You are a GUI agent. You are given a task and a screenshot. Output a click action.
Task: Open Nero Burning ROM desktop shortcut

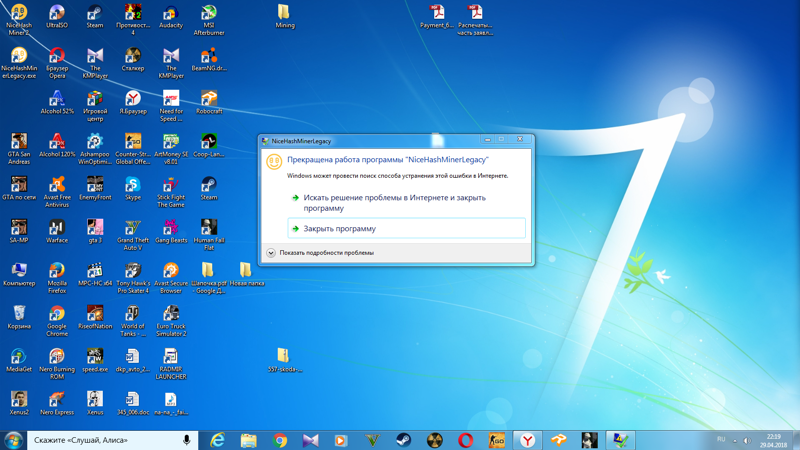[57, 364]
